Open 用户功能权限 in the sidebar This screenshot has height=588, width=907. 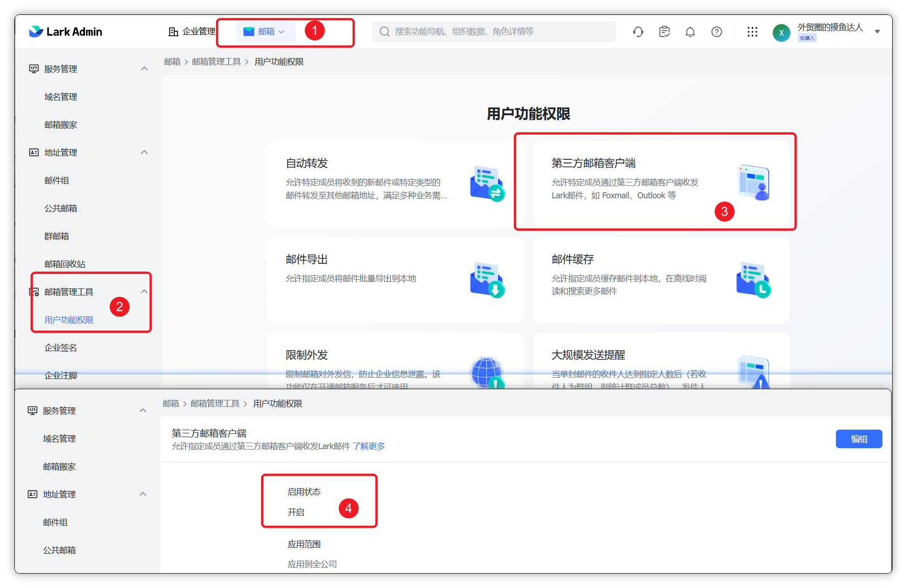tap(69, 320)
